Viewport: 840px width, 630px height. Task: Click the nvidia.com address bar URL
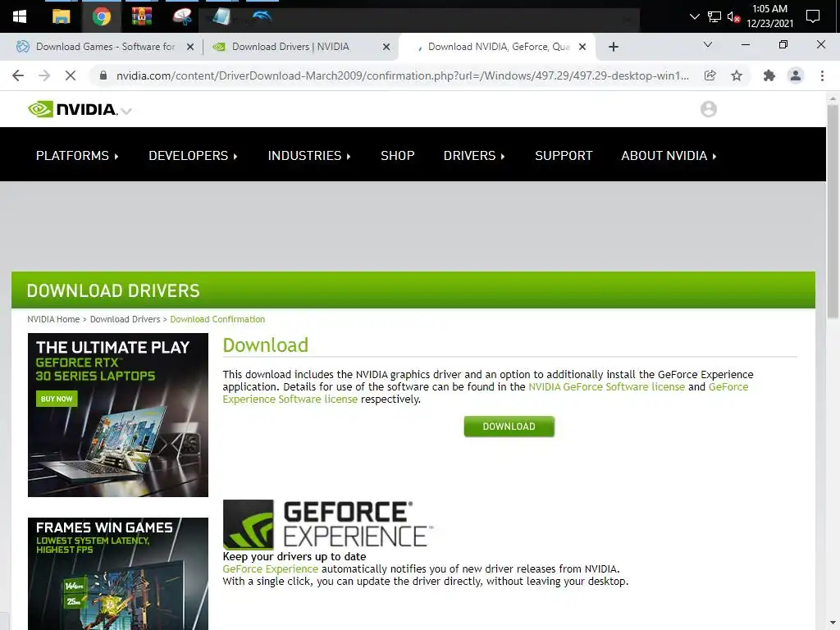(x=402, y=75)
